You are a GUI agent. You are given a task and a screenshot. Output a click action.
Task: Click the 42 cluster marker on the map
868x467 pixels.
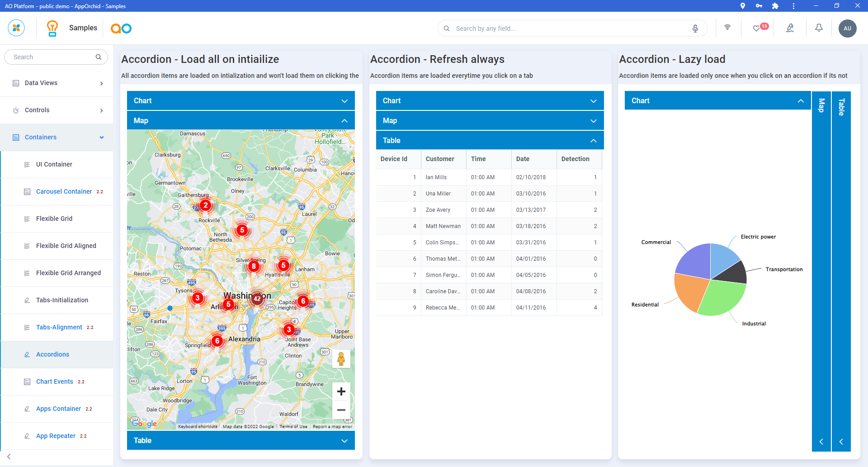pyautogui.click(x=257, y=299)
